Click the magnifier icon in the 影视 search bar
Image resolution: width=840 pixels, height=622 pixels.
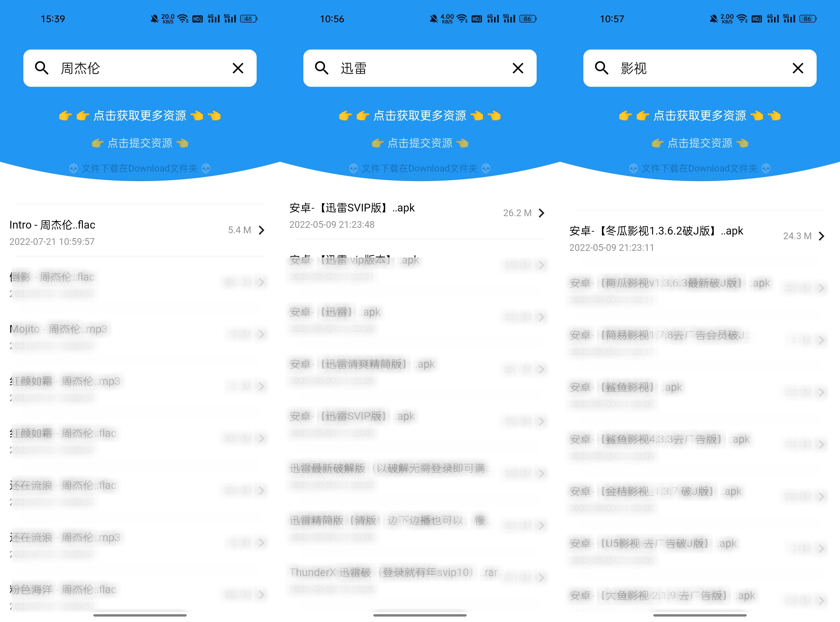pos(601,68)
